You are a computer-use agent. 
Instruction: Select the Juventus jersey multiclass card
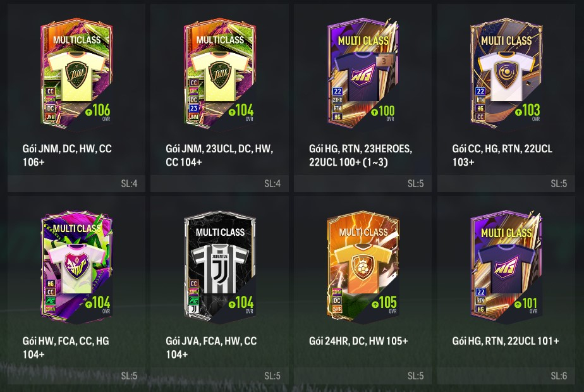220,266
